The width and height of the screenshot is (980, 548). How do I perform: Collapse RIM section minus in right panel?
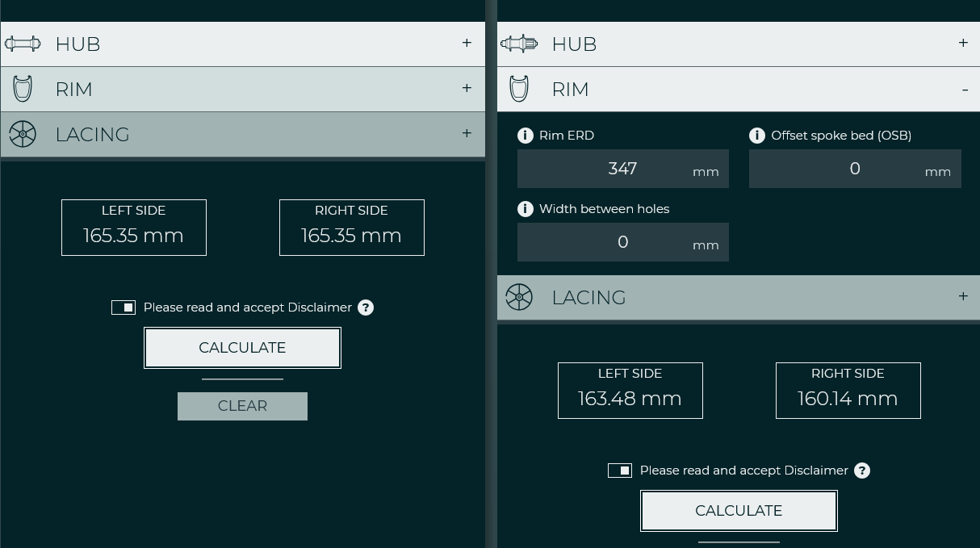965,90
